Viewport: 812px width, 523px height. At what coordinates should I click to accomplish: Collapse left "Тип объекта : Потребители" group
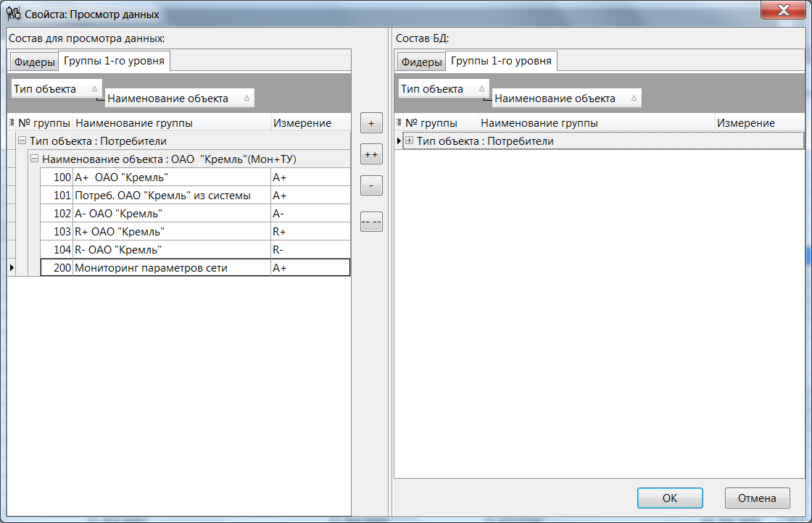click(22, 141)
